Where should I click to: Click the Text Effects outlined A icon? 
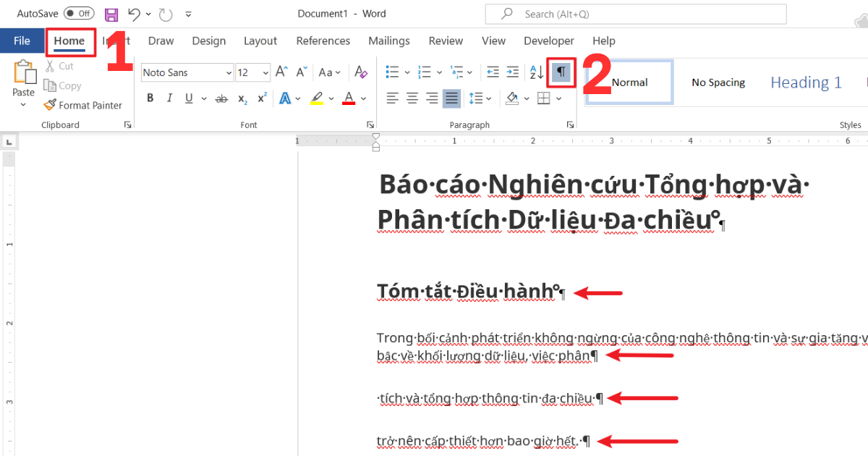285,98
